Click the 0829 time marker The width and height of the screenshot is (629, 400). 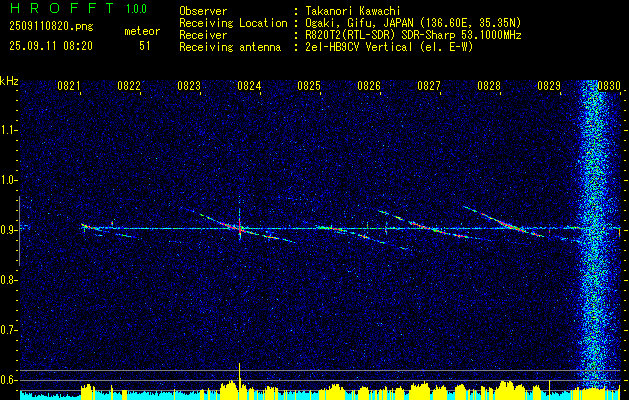click(x=549, y=86)
